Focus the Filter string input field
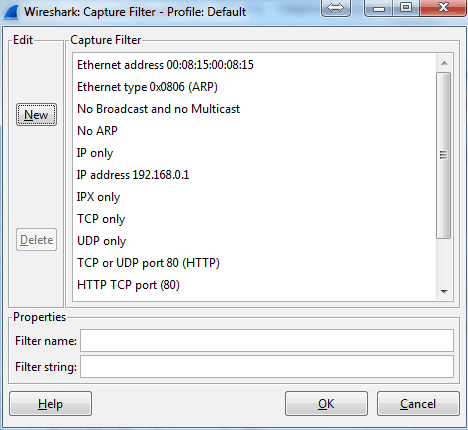The height and width of the screenshot is (430, 468). coord(267,366)
